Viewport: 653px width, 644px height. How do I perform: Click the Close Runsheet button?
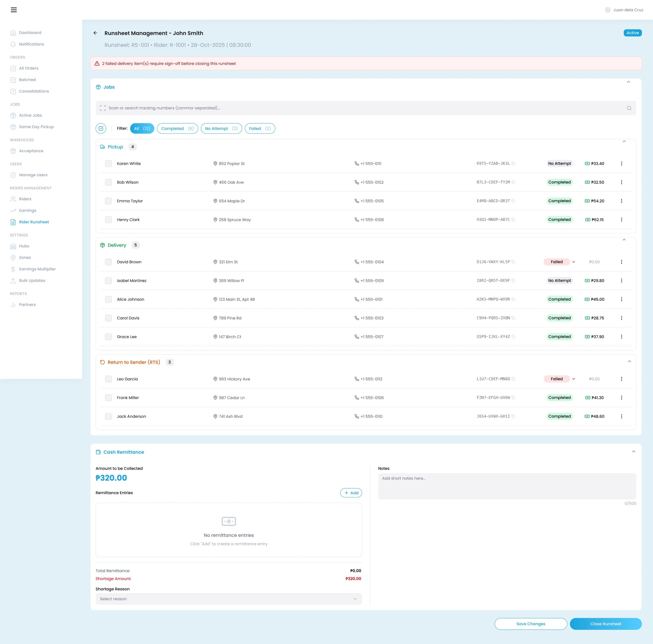coord(606,624)
